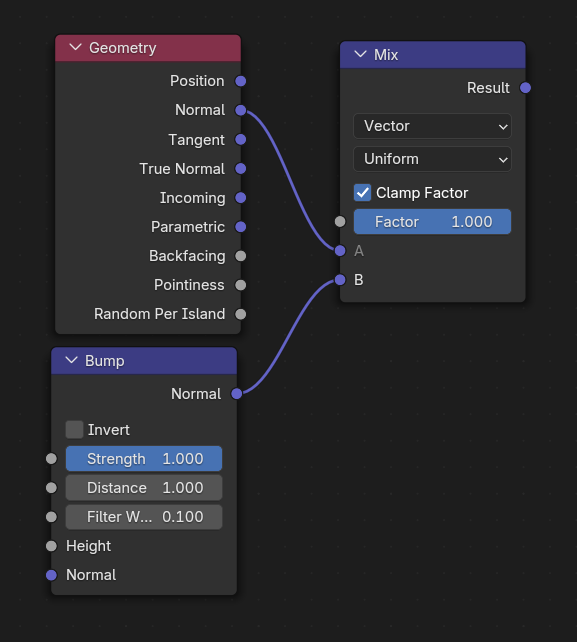Click the Height input socket on Bump

click(51, 546)
